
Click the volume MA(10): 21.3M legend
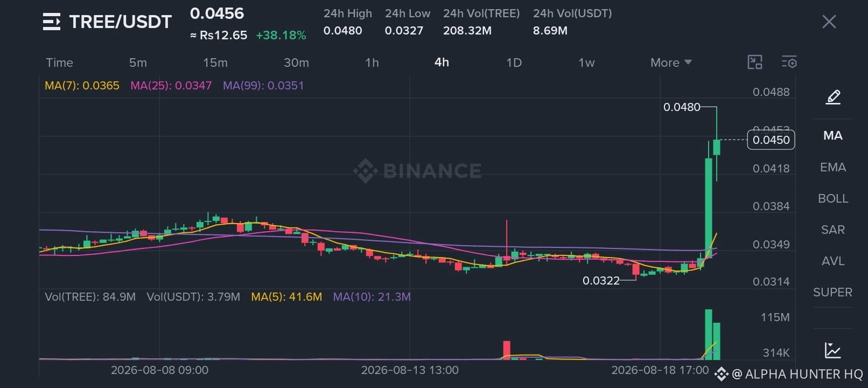click(372, 297)
